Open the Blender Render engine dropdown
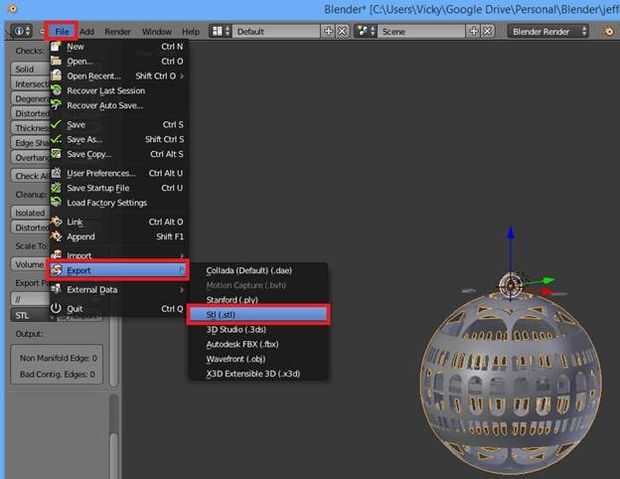 (548, 31)
